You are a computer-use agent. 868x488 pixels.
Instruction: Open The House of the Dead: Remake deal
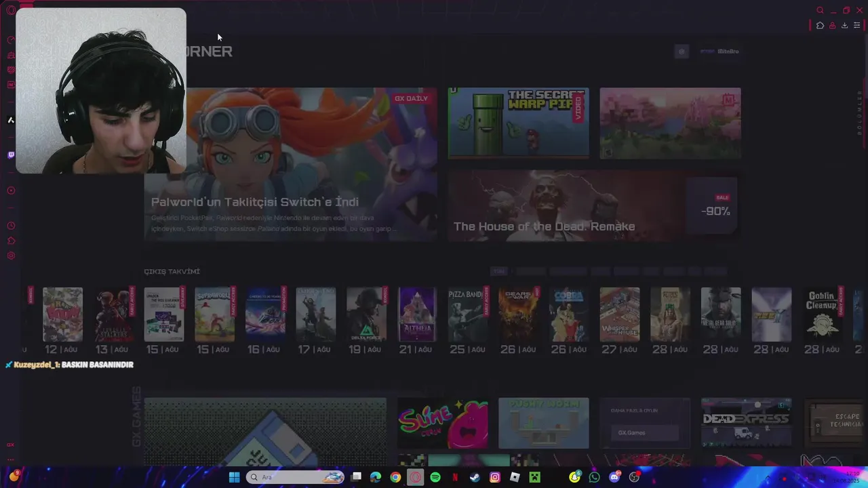pyautogui.click(x=593, y=206)
